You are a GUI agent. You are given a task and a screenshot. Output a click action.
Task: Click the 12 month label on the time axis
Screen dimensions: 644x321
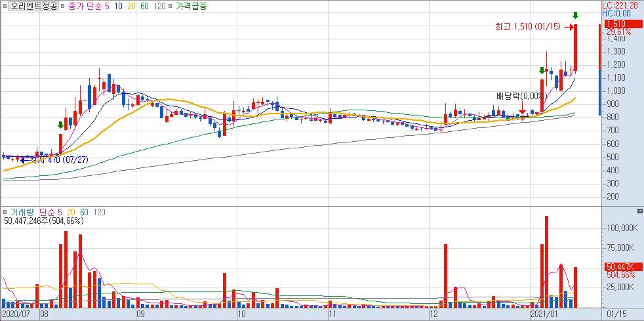pyautogui.click(x=433, y=314)
